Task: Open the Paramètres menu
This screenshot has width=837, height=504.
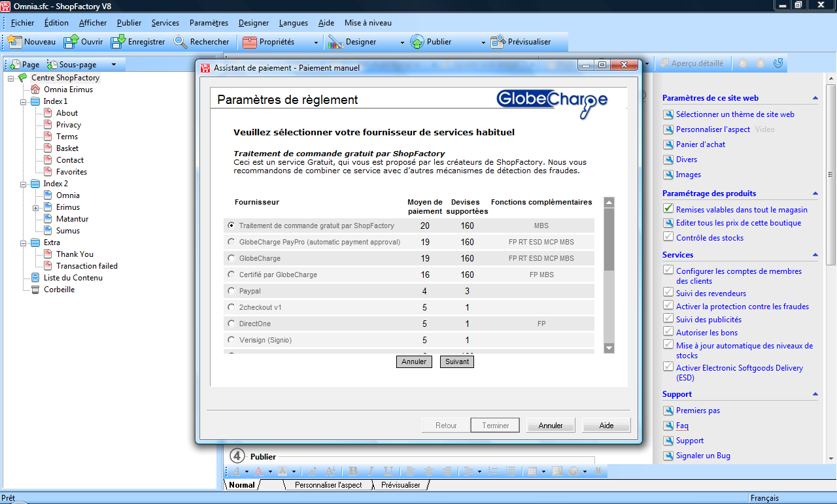Action: coord(209,23)
